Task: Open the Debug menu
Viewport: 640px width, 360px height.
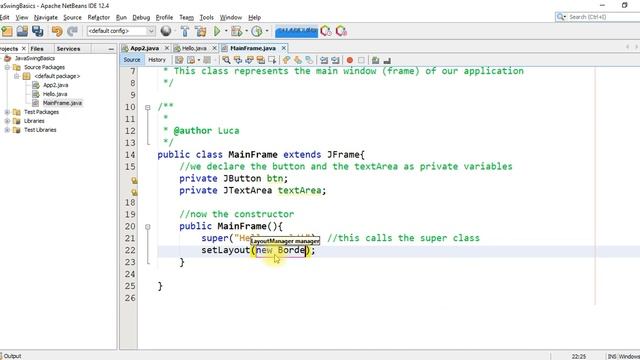Action: [x=141, y=18]
